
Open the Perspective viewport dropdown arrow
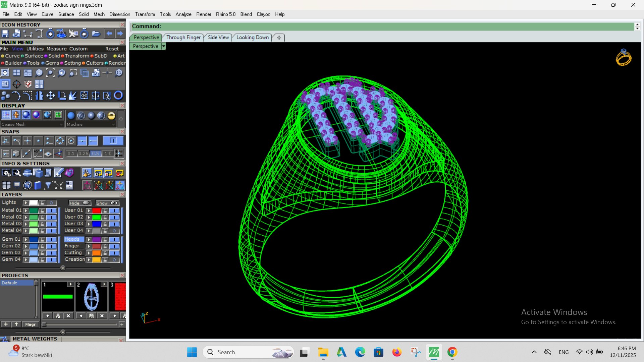click(164, 46)
